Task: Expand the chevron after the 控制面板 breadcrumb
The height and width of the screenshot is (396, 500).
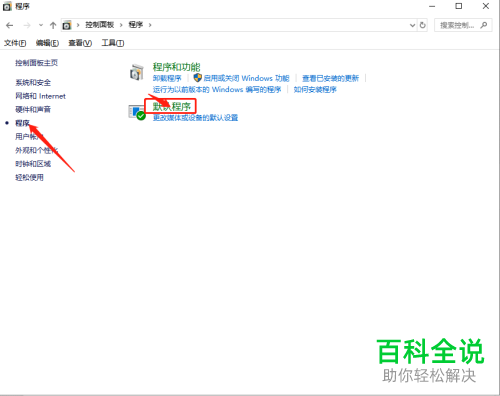Action: click(121, 25)
